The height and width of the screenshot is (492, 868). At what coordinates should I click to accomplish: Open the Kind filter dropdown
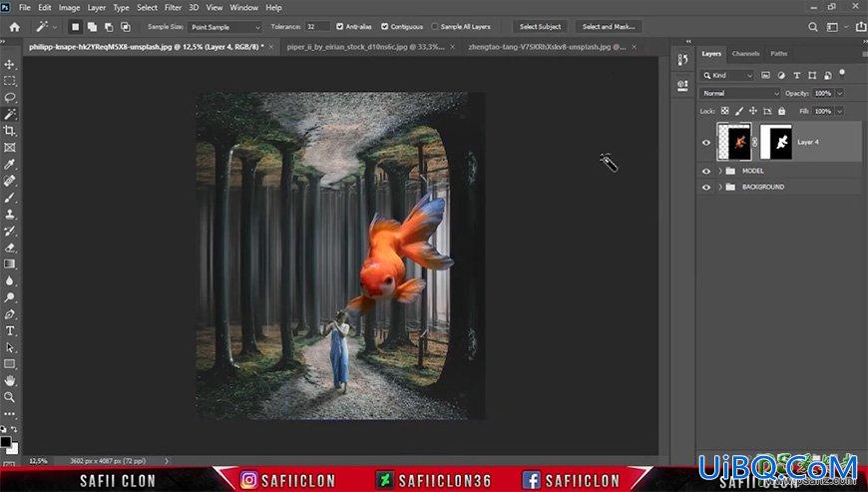point(727,75)
